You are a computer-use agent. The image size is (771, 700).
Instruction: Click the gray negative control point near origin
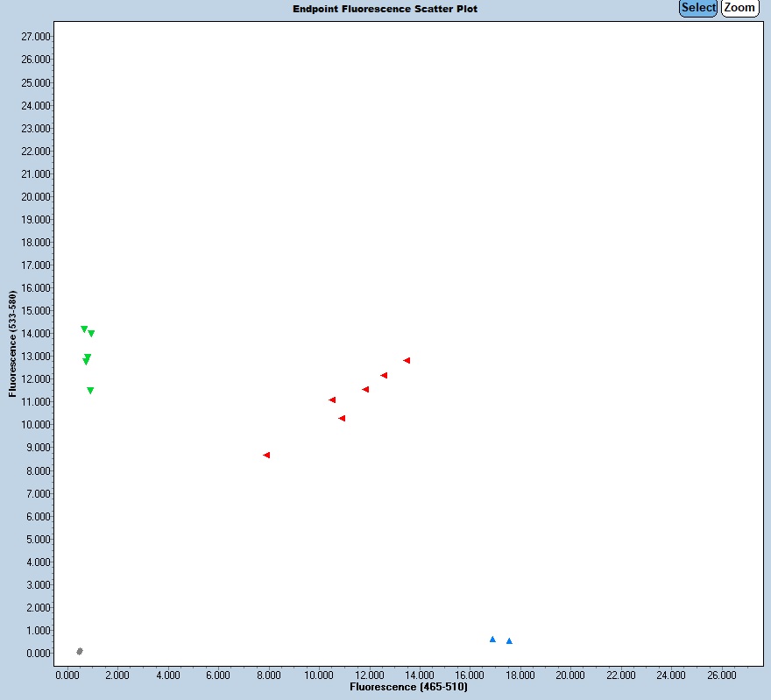(x=80, y=651)
